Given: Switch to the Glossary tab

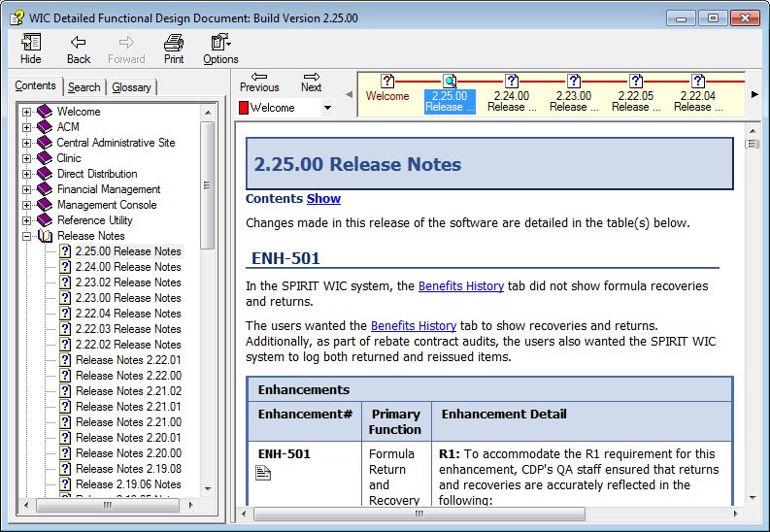Looking at the screenshot, I should [x=131, y=87].
